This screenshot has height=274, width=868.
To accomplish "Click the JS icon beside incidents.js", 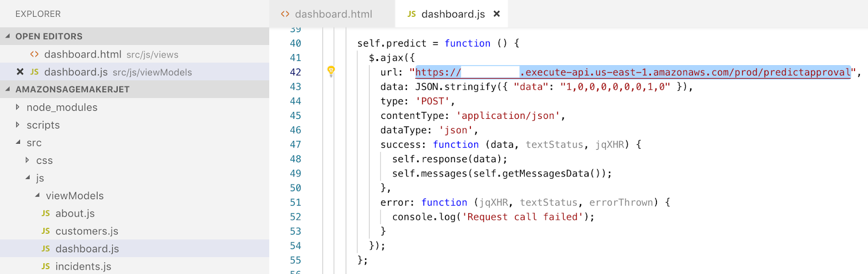I will 46,266.
